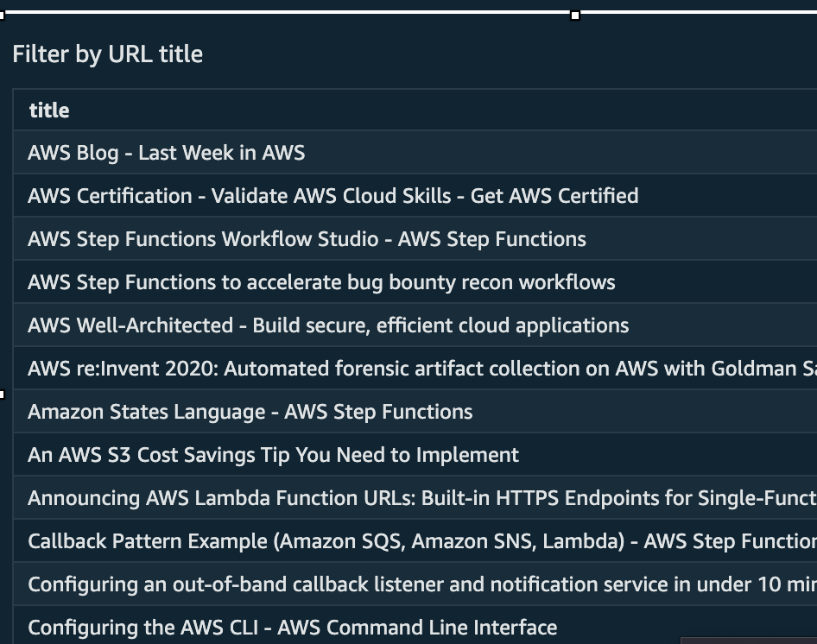Click the 'Filter by URL title' widget heading
817x644 pixels.
pyautogui.click(x=107, y=54)
